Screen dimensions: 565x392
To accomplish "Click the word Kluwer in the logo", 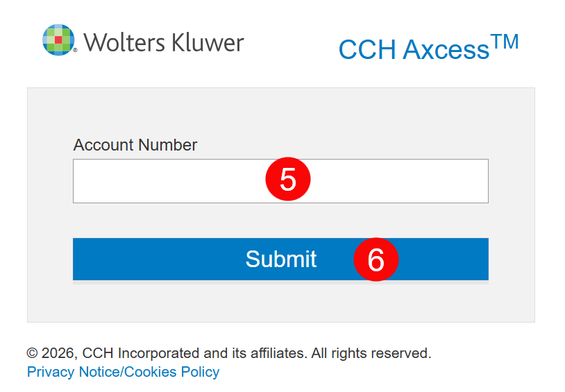I will [206, 42].
